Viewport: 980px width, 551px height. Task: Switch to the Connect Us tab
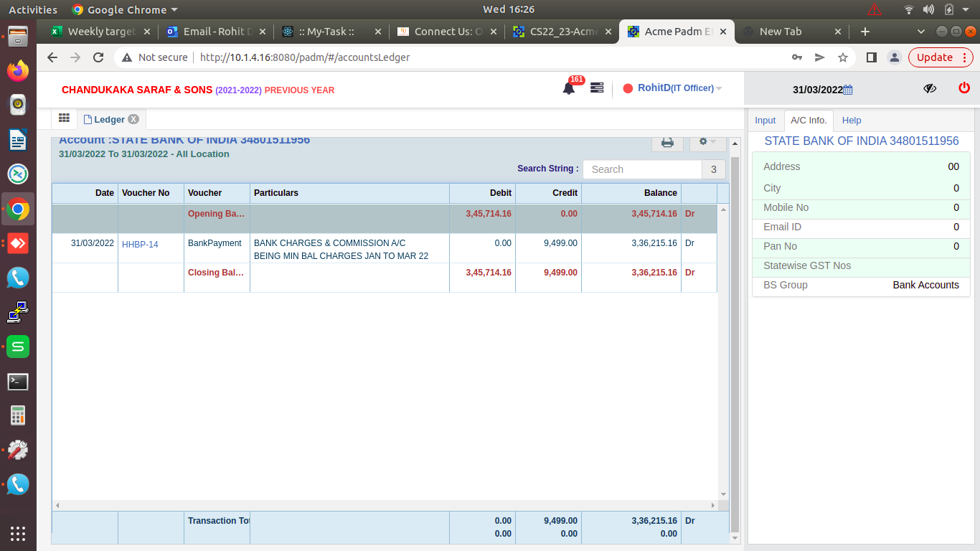[447, 32]
